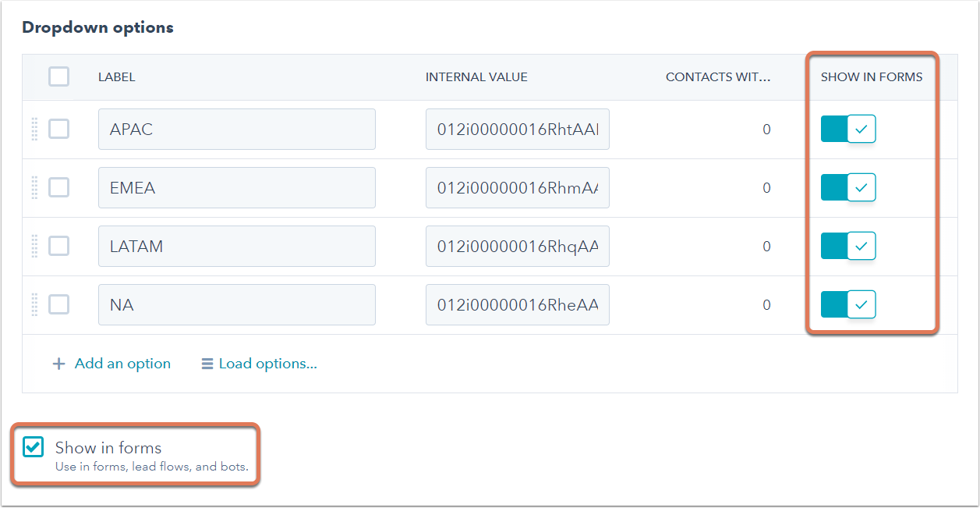Switch off NA show in forms toggle
Viewport: 980px width, 508px height.
click(x=848, y=304)
